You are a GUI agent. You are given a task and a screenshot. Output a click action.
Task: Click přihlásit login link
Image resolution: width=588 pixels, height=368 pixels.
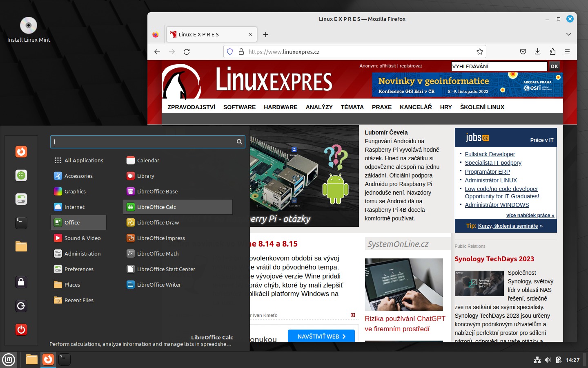[x=388, y=66]
